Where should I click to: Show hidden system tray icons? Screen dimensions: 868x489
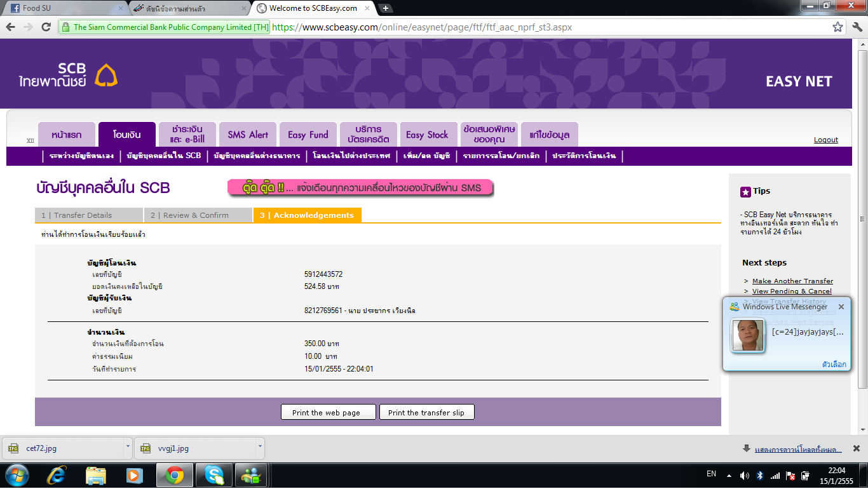pos(729,475)
